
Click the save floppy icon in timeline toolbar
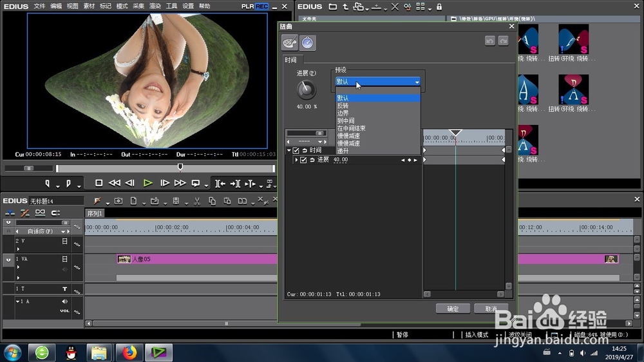[x=176, y=201]
